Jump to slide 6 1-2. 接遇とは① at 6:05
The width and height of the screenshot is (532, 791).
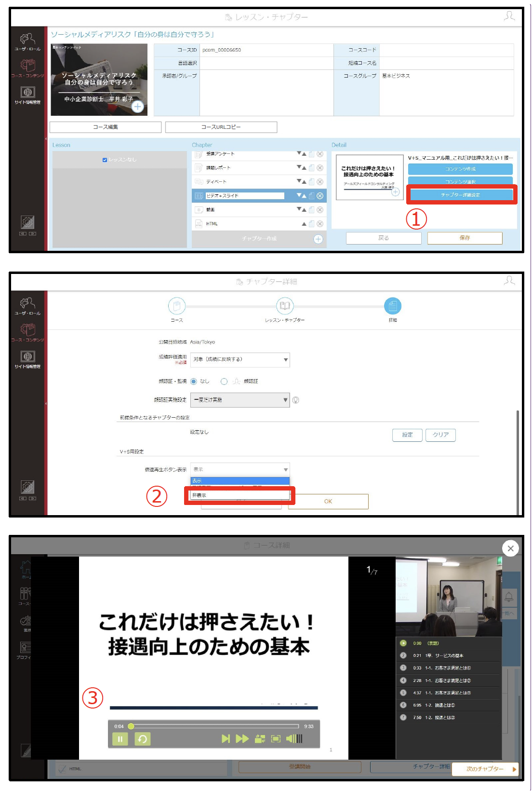(x=449, y=706)
